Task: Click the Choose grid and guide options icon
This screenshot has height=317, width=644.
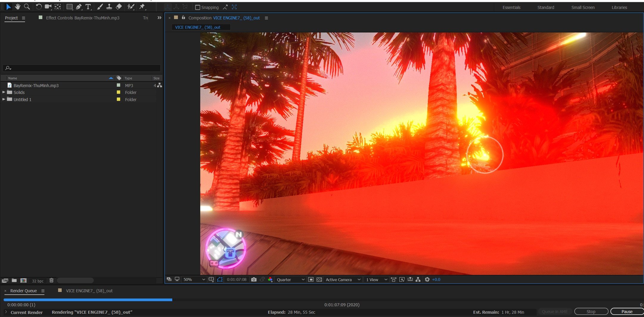Action: [211, 279]
